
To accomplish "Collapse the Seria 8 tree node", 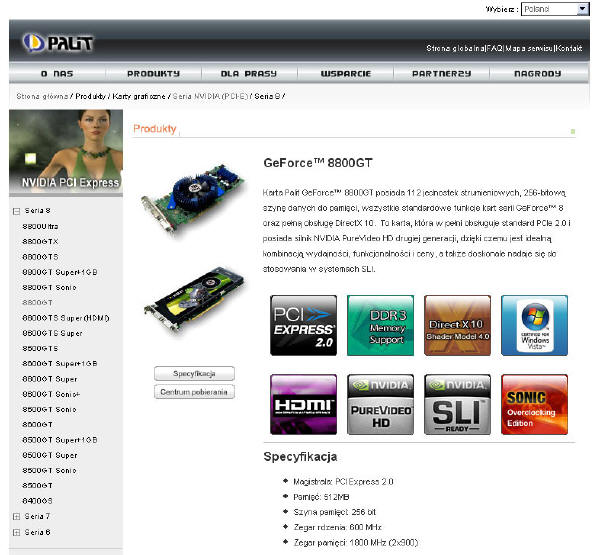I will (16, 211).
